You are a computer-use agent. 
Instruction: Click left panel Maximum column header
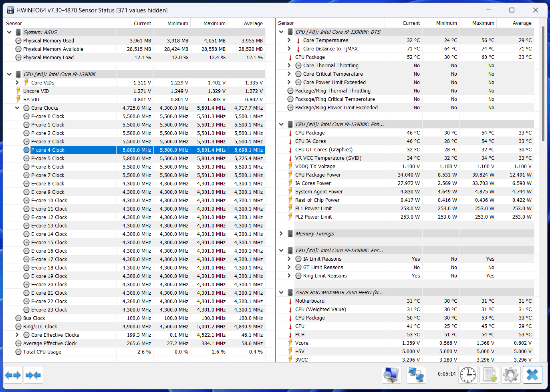pyautogui.click(x=209, y=23)
